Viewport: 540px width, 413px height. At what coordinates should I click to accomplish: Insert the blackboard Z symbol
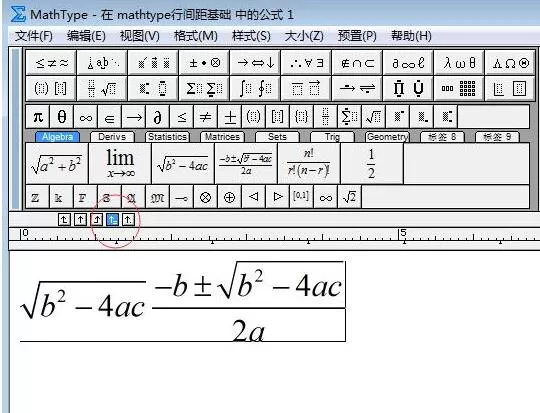pyautogui.click(x=38, y=197)
